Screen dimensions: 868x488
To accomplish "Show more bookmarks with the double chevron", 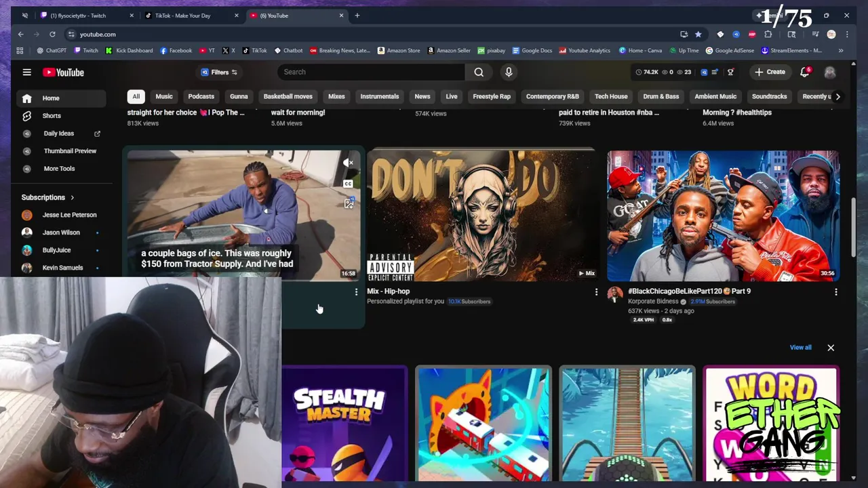I will [841, 50].
